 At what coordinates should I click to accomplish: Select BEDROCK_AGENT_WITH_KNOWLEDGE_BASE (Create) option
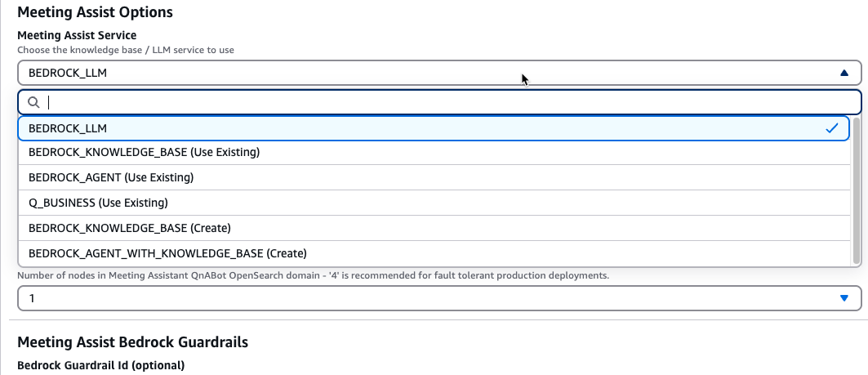[434, 254]
